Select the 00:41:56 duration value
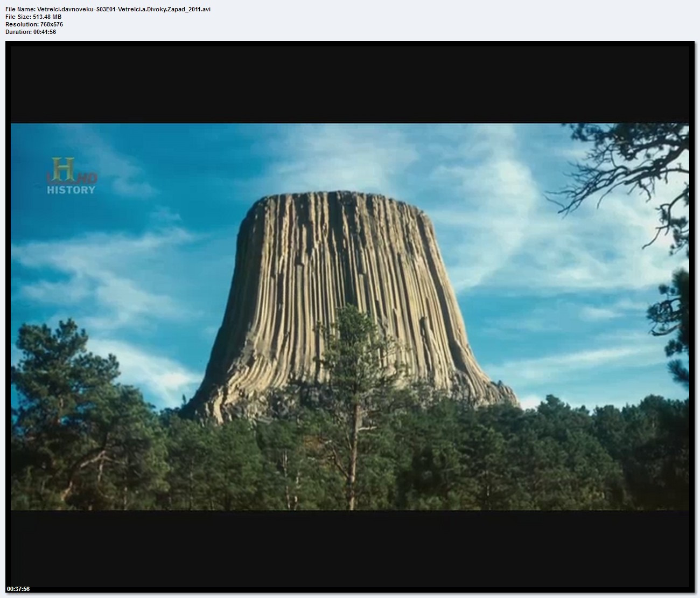The image size is (700, 598). (45, 32)
